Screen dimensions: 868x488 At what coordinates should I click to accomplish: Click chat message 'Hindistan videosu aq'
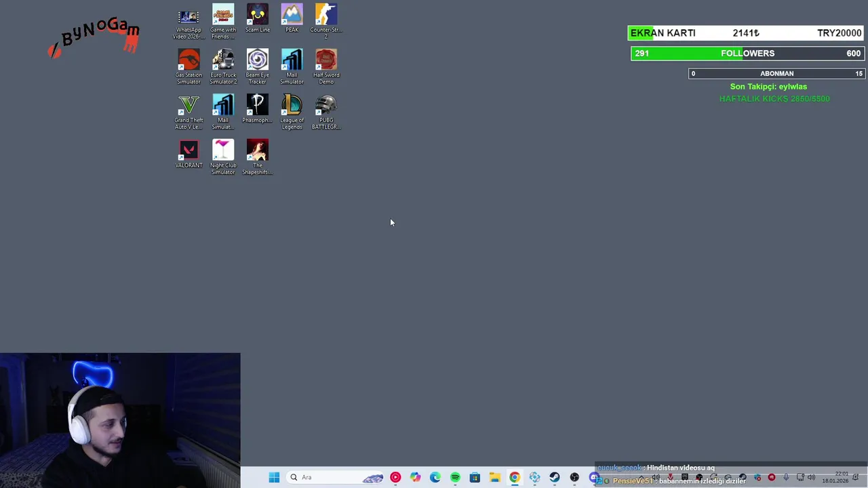click(x=681, y=468)
